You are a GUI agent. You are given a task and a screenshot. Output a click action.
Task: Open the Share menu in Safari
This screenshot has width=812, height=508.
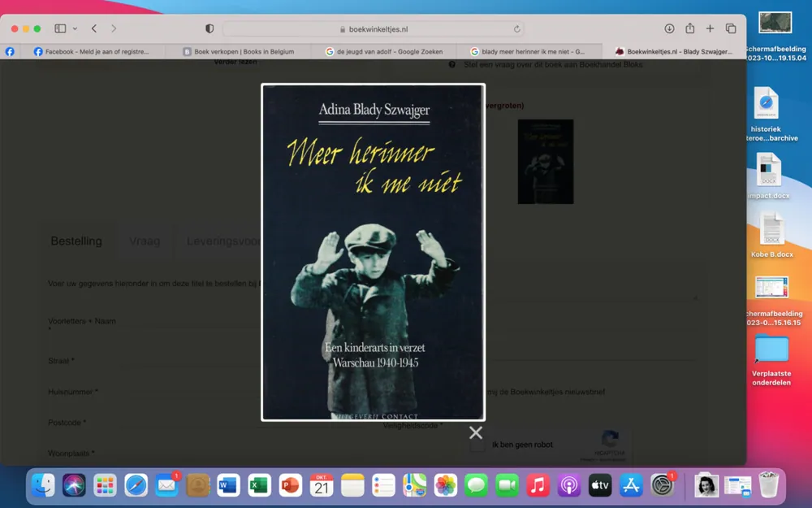pyautogui.click(x=689, y=28)
